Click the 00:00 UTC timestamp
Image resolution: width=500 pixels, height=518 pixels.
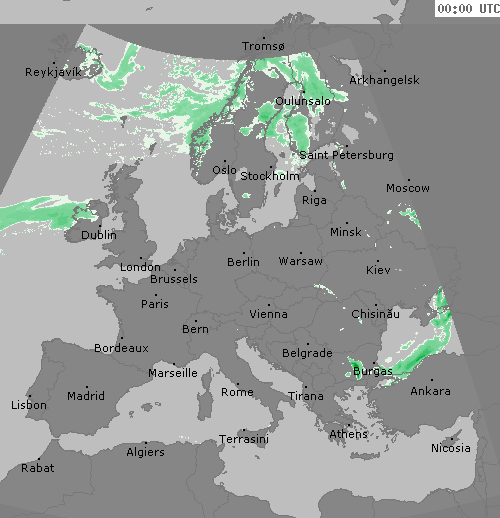coord(468,8)
